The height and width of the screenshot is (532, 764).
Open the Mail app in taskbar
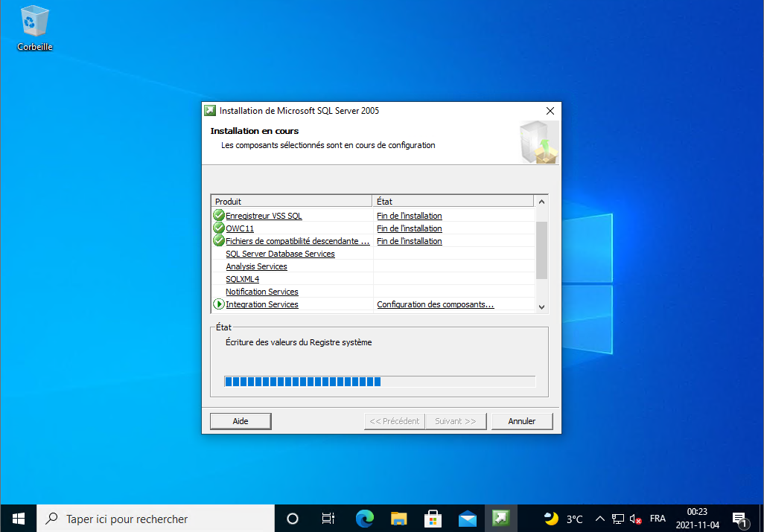[x=467, y=519]
